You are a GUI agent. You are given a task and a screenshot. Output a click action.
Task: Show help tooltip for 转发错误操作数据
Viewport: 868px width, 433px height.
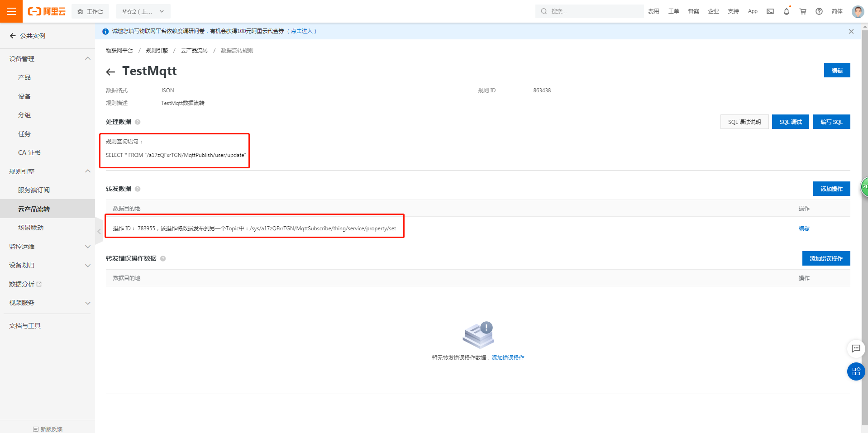coord(163,258)
